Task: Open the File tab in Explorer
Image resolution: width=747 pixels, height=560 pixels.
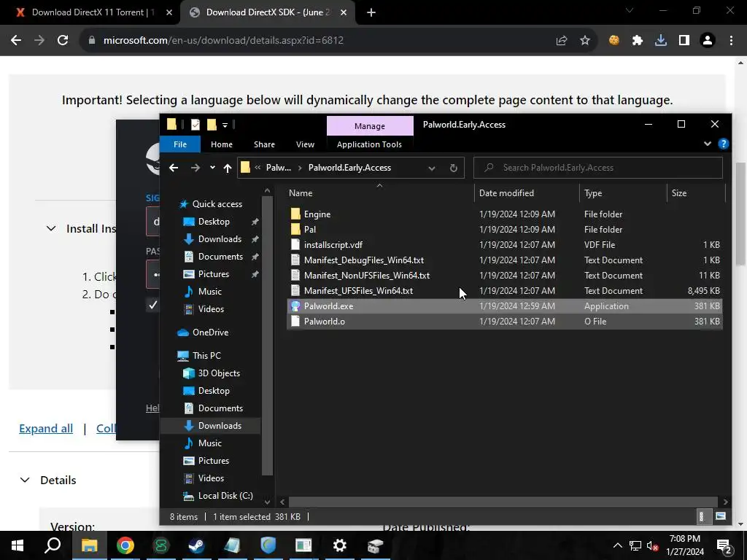Action: (x=180, y=144)
